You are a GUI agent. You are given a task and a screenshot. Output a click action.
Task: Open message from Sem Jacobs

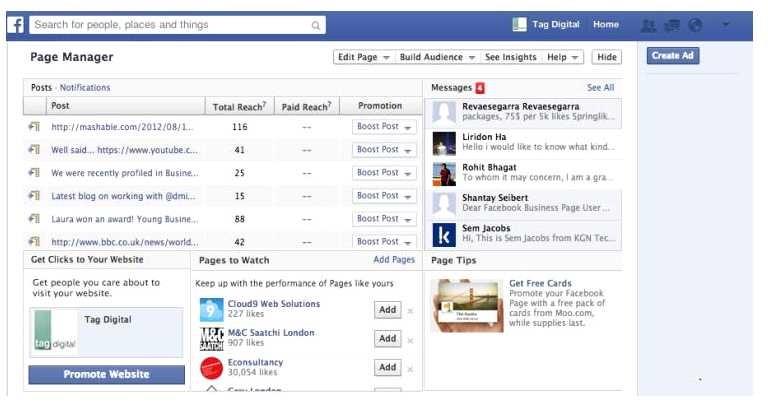pos(523,235)
